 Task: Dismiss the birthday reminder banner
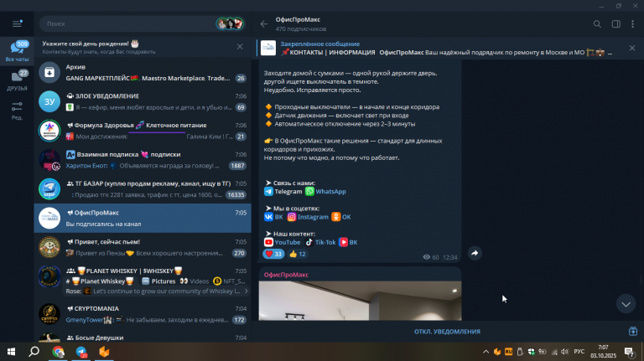pos(240,47)
